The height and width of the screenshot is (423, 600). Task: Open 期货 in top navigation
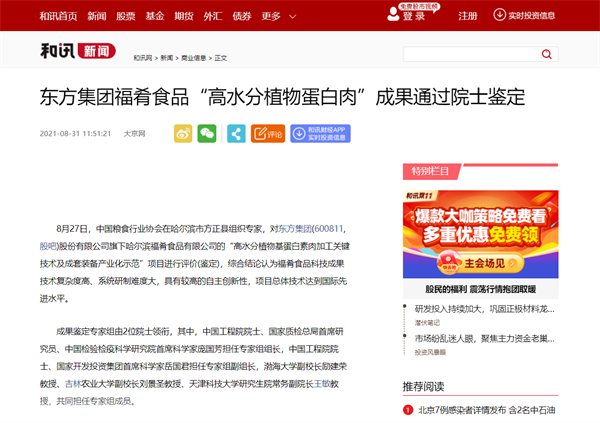(184, 16)
